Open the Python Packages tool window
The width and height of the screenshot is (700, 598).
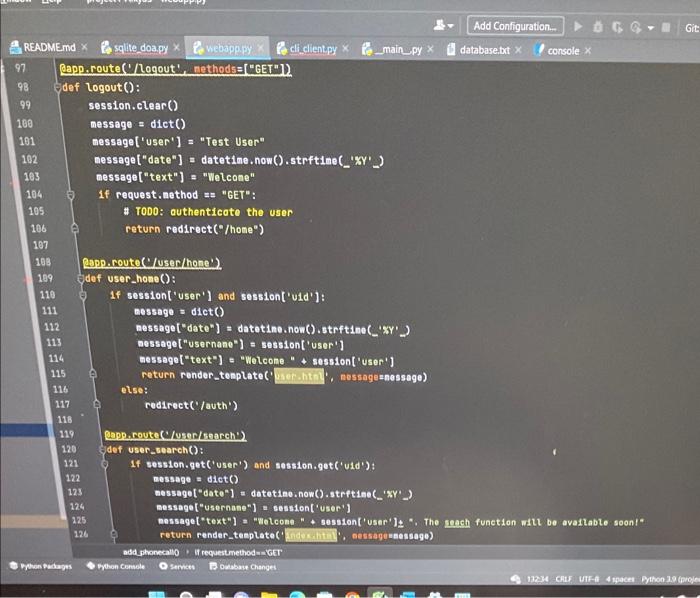(x=41, y=566)
